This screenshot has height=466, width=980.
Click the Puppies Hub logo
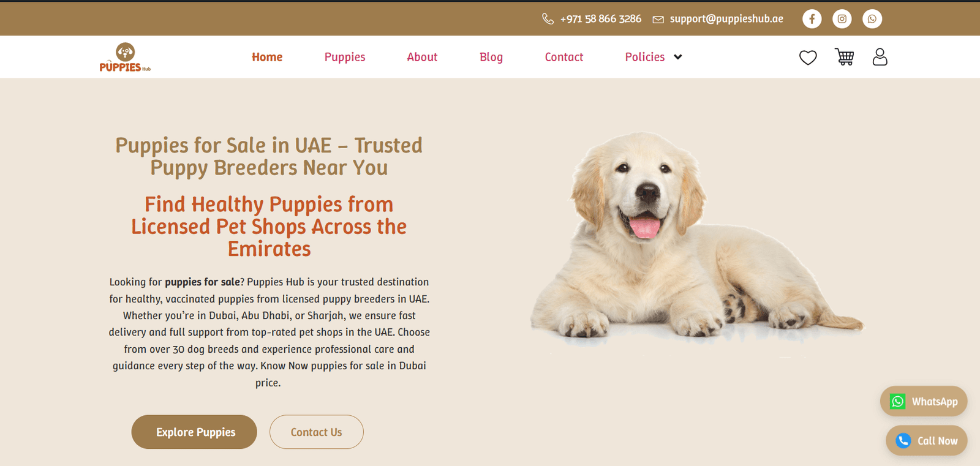(125, 57)
